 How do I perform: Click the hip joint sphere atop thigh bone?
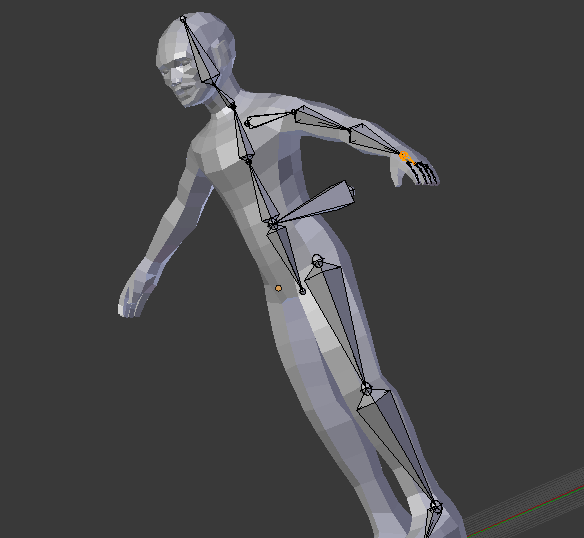click(x=317, y=260)
